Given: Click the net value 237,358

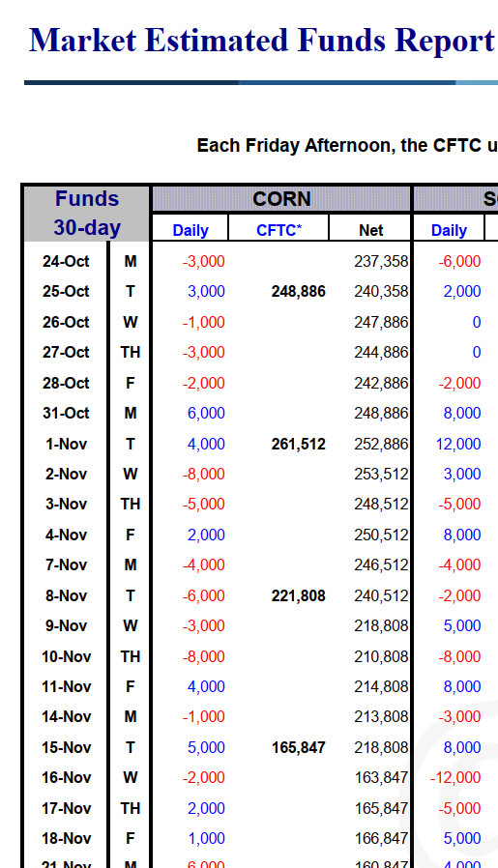Looking at the screenshot, I should point(381,261).
